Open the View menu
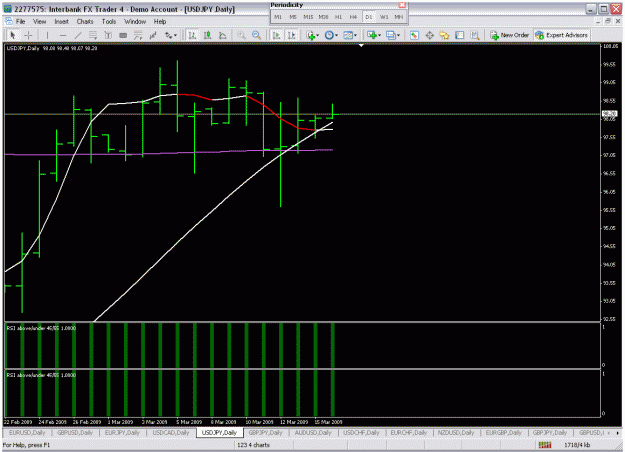 coord(39,22)
